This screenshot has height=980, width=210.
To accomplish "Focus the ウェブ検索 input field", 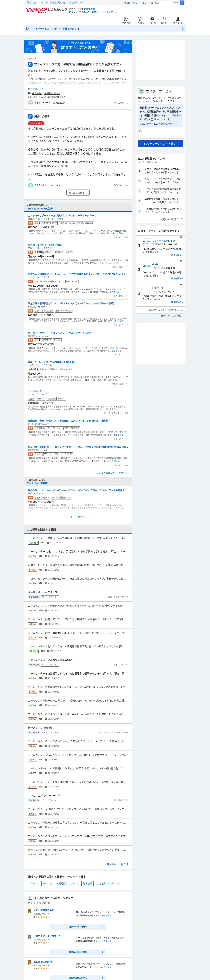I will pyautogui.click(x=161, y=3).
